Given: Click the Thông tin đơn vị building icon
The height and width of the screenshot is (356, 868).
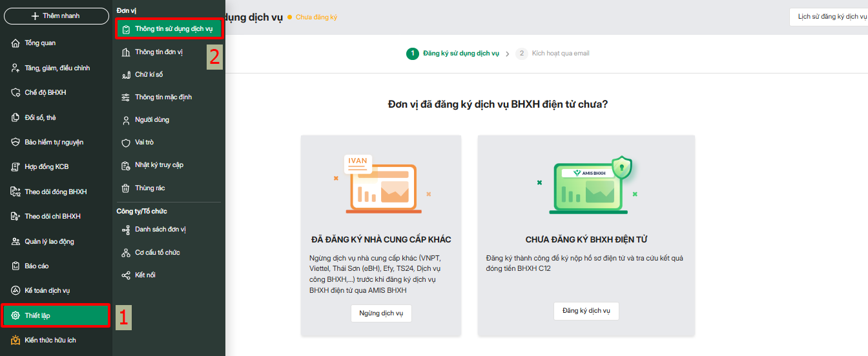Looking at the screenshot, I should (x=126, y=52).
